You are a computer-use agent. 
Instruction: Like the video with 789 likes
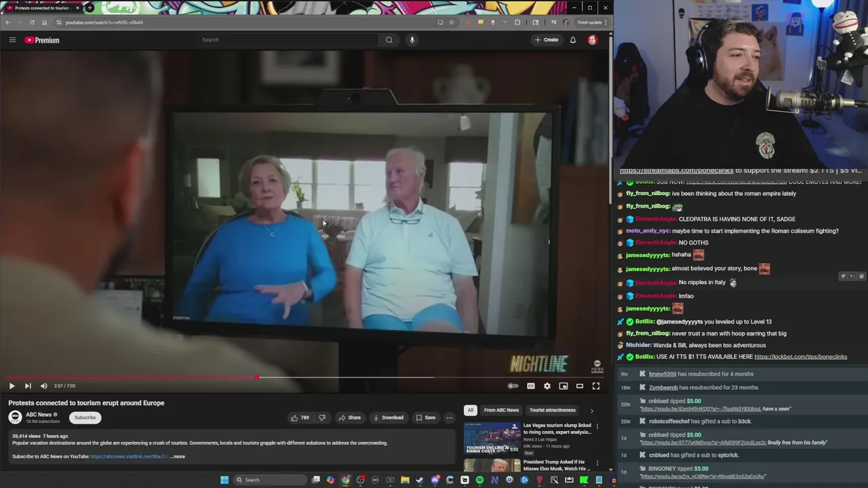300,418
